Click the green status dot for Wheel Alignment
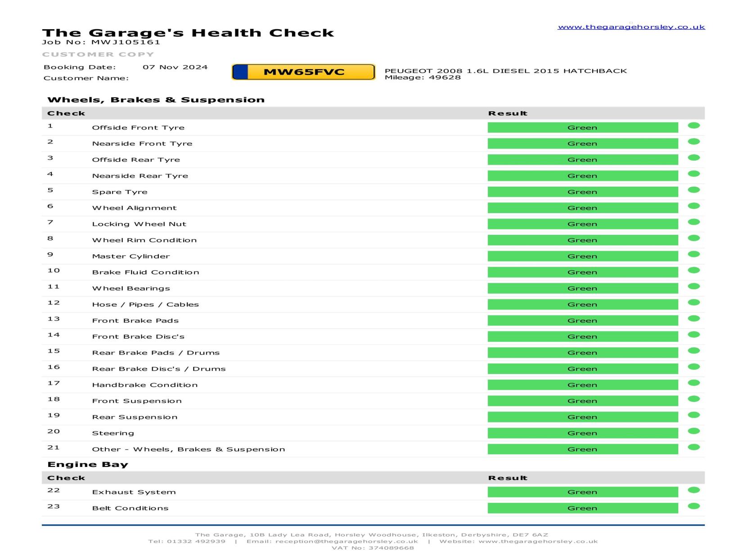The height and width of the screenshot is (560, 747). (693, 206)
